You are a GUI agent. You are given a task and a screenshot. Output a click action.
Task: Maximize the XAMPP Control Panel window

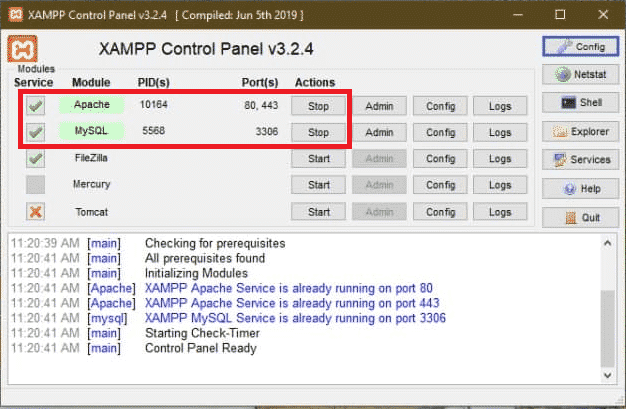[x=560, y=15]
